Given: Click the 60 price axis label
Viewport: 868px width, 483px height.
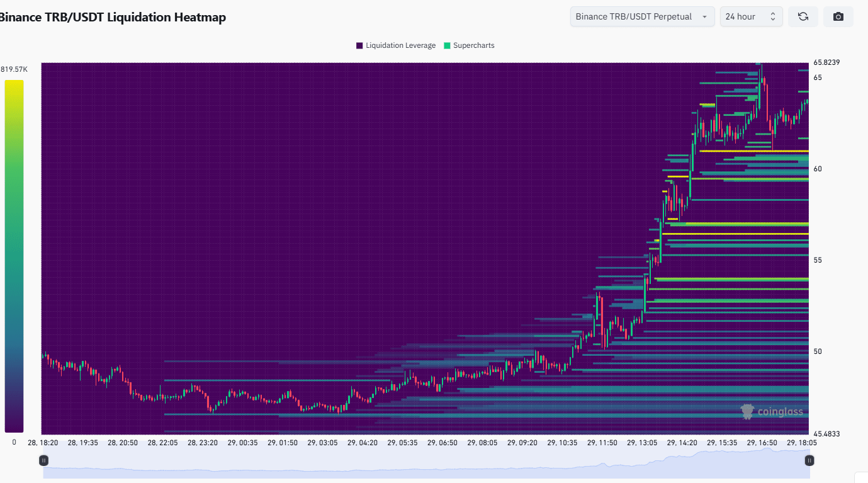Looking at the screenshot, I should (818, 169).
